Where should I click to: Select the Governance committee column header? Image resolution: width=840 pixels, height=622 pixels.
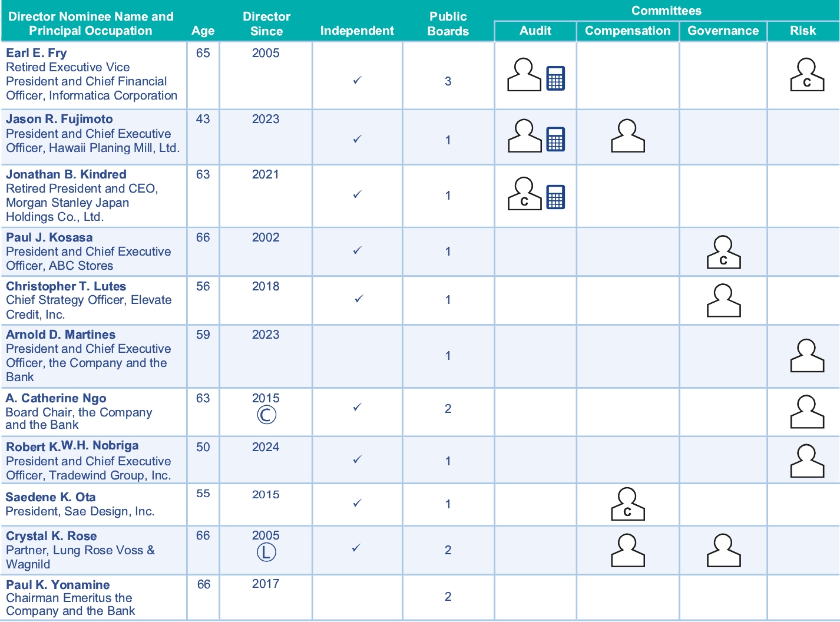(x=723, y=31)
